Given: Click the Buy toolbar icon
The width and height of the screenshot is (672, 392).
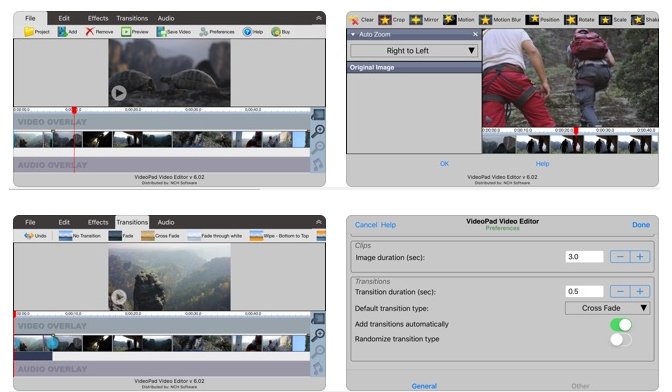Looking at the screenshot, I should pos(281,32).
